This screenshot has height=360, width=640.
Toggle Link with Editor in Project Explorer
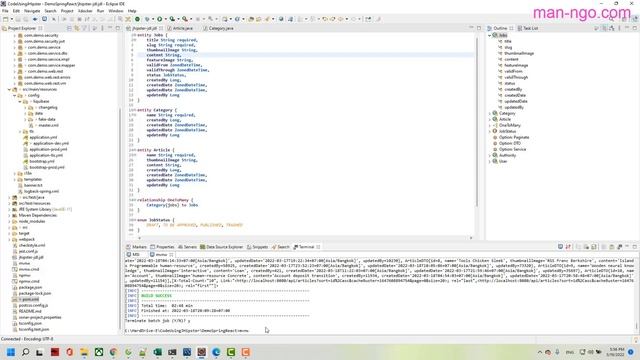tap(77, 28)
